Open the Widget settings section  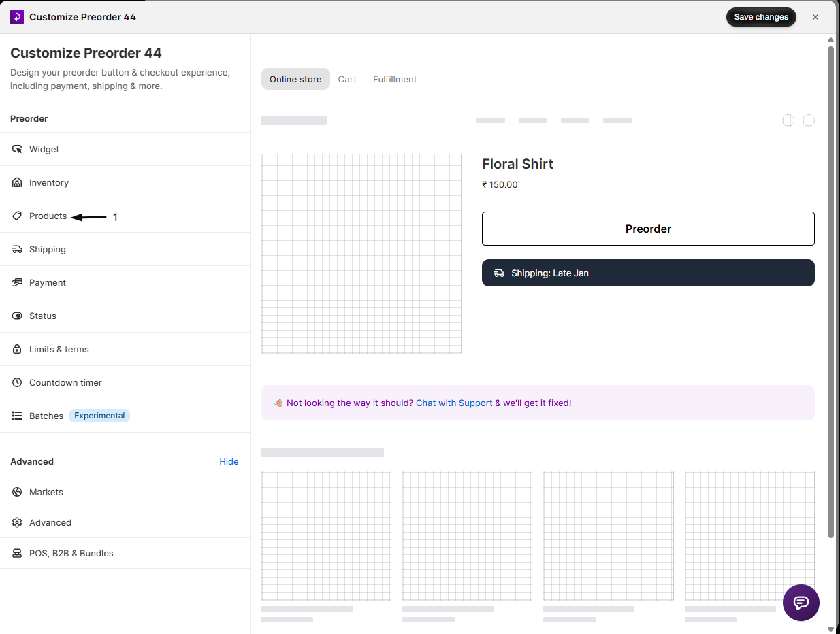click(125, 149)
